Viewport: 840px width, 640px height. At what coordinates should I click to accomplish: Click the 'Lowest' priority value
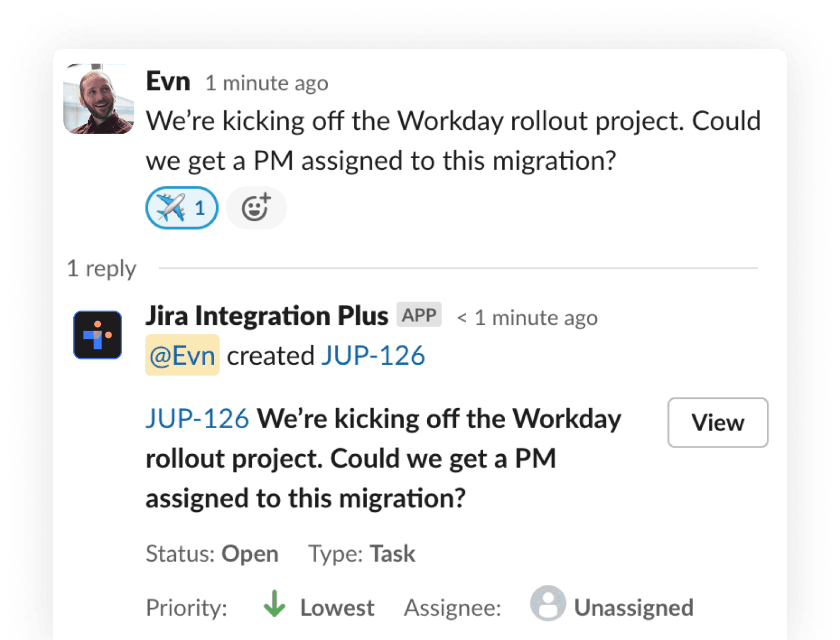[337, 608]
